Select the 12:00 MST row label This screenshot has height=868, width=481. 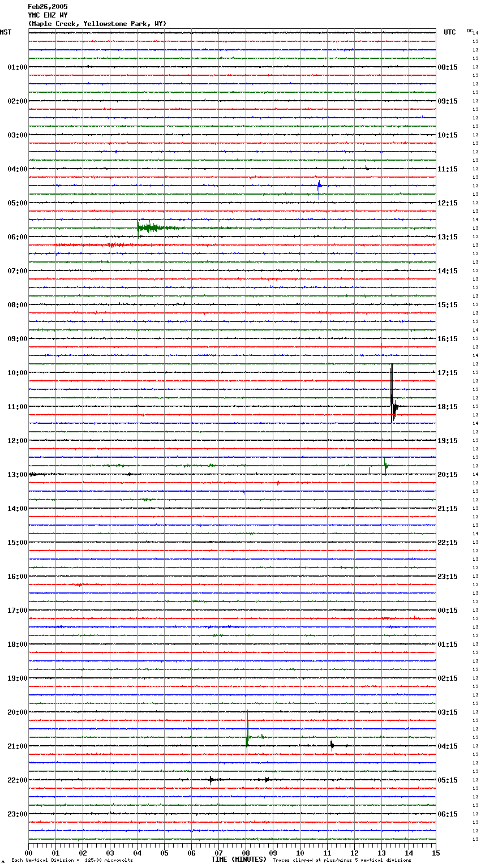(18, 441)
